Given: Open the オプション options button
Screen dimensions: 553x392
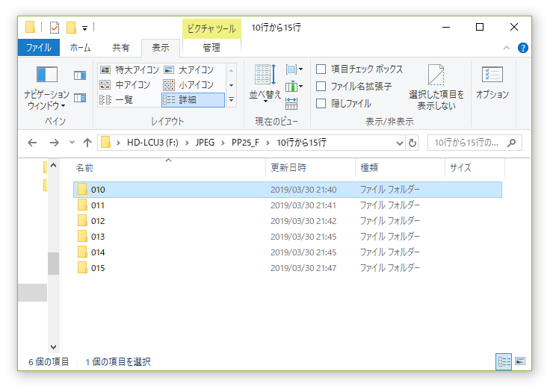Looking at the screenshot, I should coord(492,82).
